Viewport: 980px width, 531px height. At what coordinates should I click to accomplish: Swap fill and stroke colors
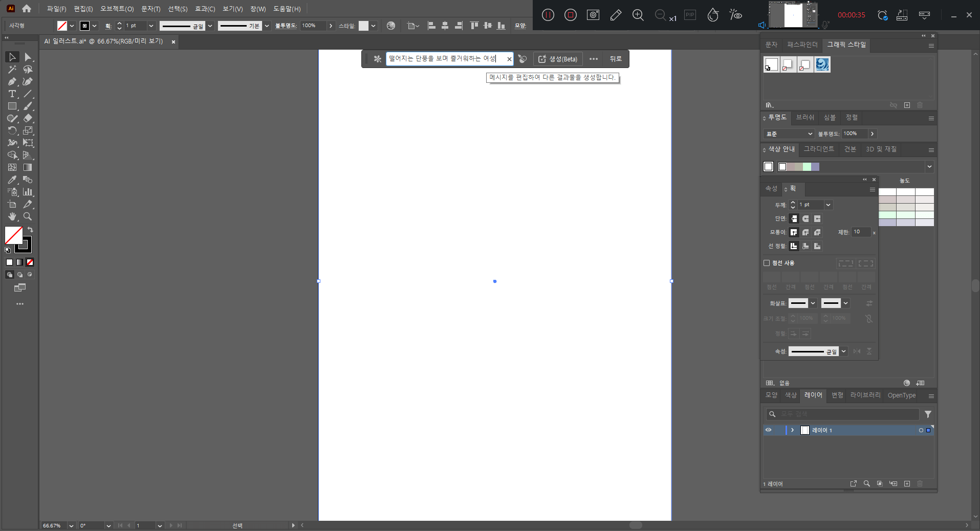click(30, 230)
